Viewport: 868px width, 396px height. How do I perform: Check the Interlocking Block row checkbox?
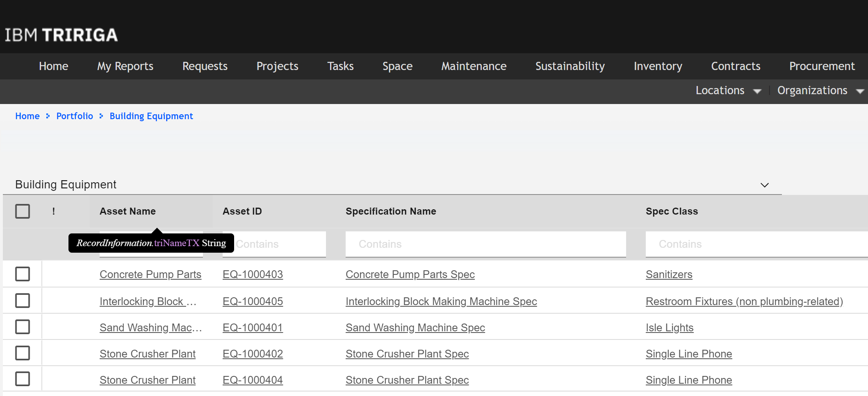tap(23, 301)
